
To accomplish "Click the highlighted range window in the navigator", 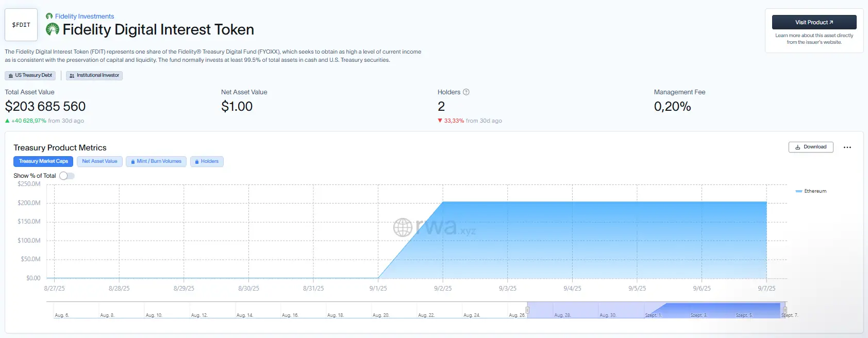I will pyautogui.click(x=656, y=310).
